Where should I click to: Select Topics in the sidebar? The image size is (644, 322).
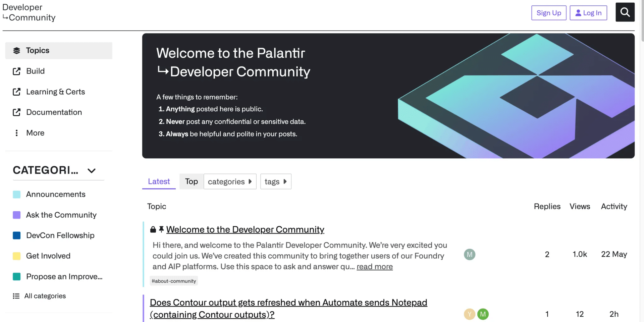click(59, 51)
